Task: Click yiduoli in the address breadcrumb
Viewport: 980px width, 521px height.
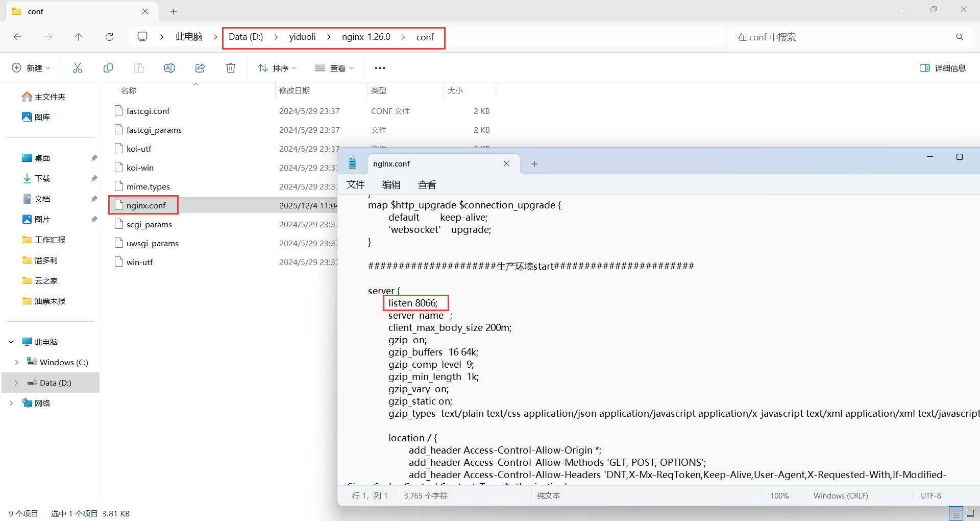Action: click(303, 37)
